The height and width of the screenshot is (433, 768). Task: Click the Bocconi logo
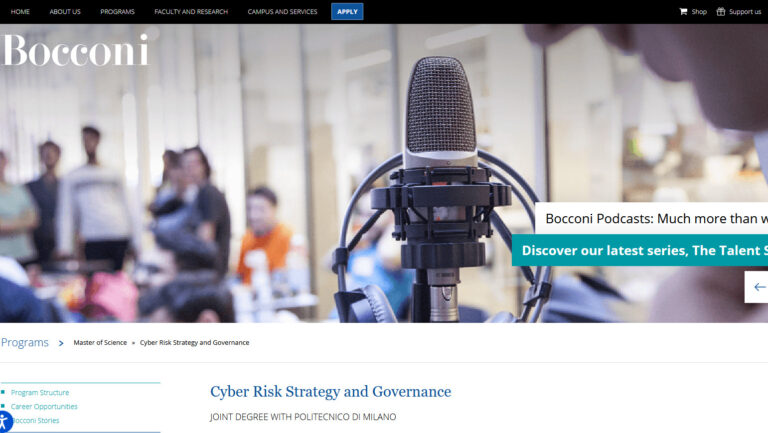pos(75,50)
